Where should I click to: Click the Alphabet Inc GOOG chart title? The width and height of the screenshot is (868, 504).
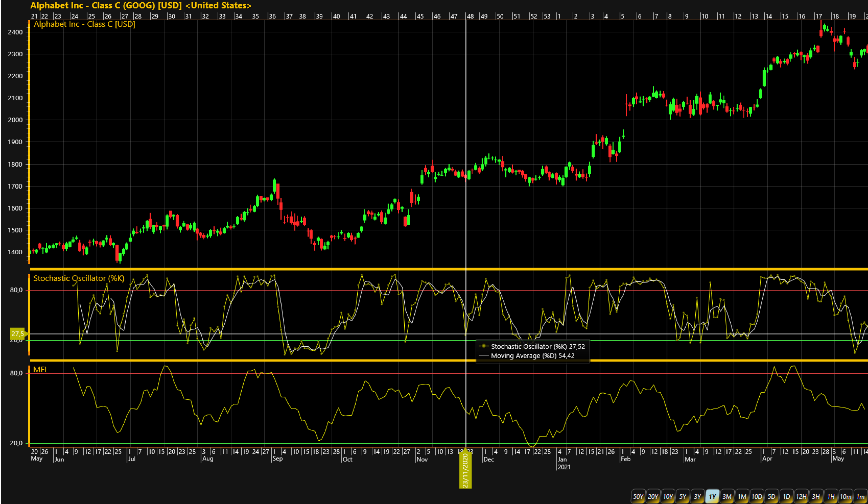(x=141, y=6)
